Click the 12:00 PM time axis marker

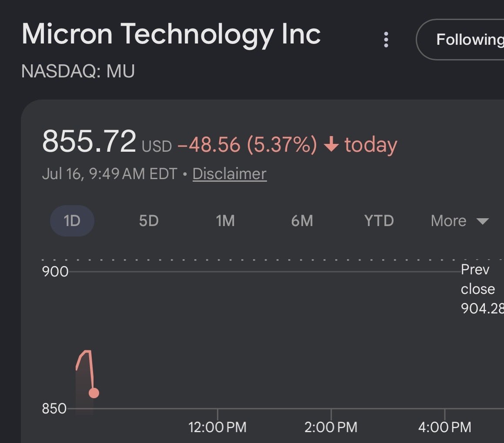point(217,427)
